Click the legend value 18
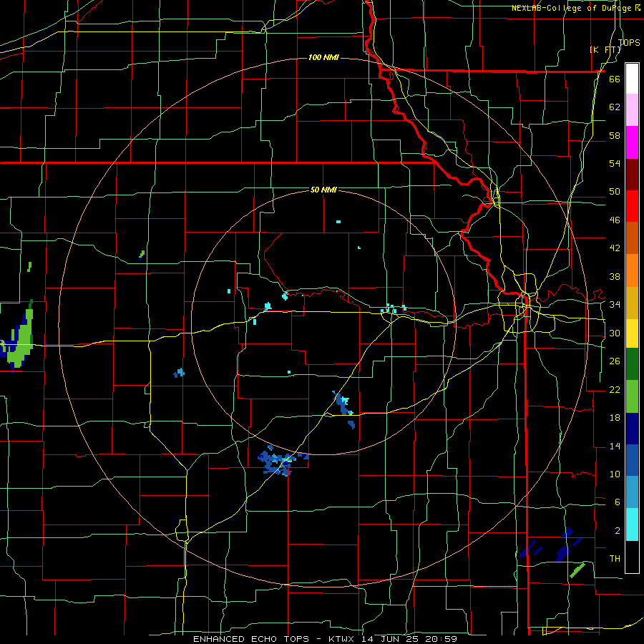The image size is (644, 644). pyautogui.click(x=615, y=418)
